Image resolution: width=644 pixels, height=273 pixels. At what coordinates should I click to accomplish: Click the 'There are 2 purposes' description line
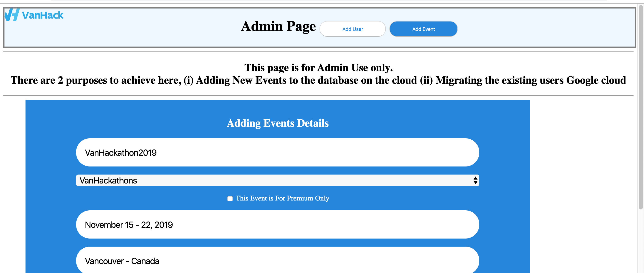tap(318, 80)
